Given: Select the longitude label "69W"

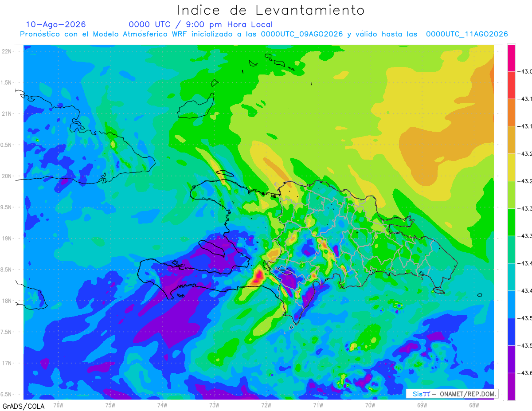Looking at the screenshot, I should coord(422,405).
